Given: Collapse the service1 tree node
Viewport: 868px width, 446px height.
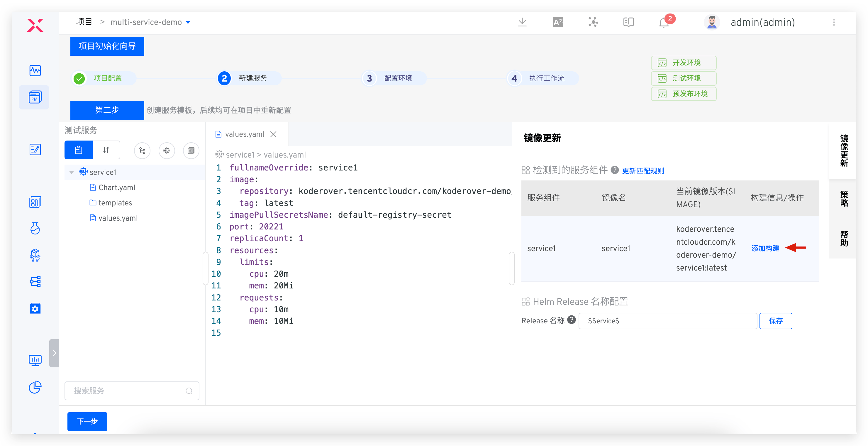Looking at the screenshot, I should coord(72,172).
